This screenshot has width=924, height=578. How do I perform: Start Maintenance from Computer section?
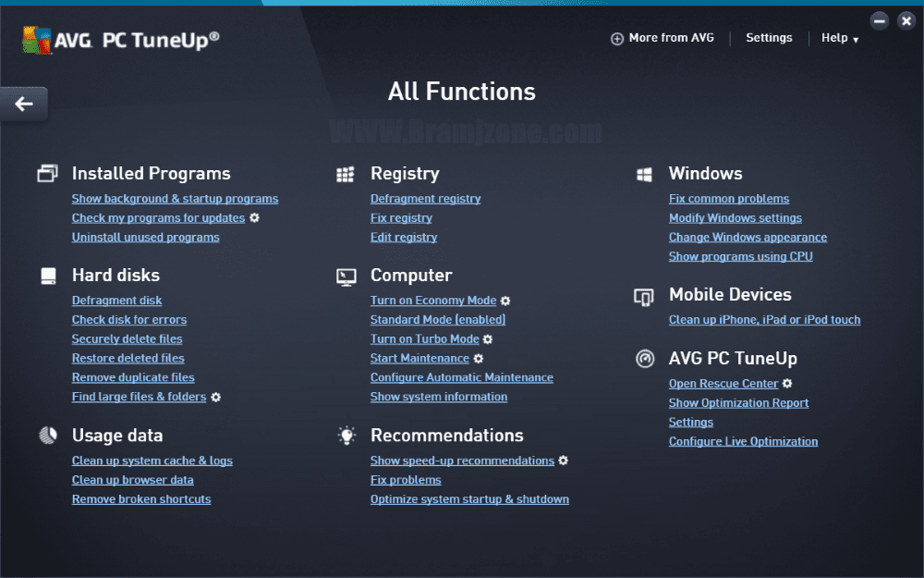(x=419, y=359)
